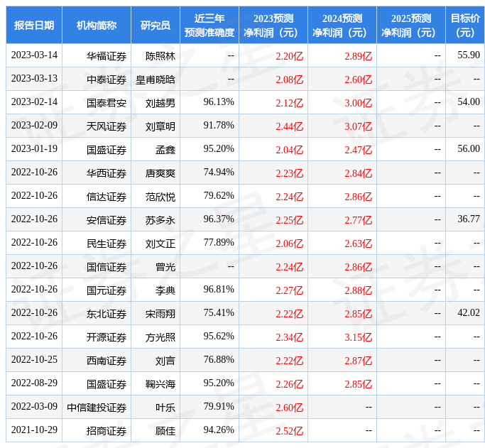Click 华西证券 institution cell
The image size is (485, 448).
click(x=107, y=173)
